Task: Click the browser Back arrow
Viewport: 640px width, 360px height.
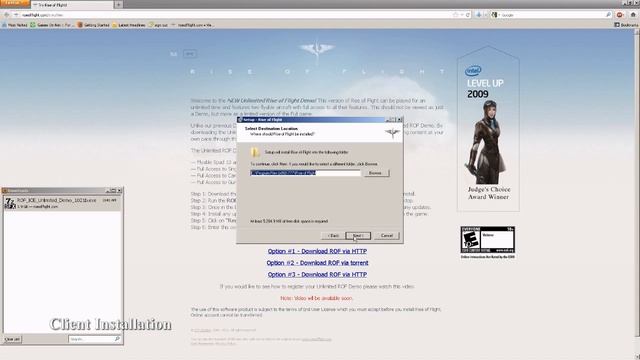Action: tap(7, 15)
